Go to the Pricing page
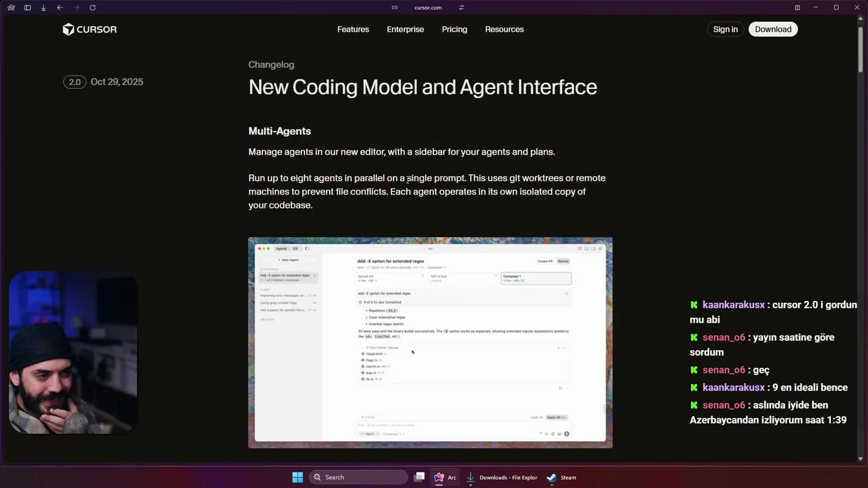This screenshot has height=488, width=868. pyautogui.click(x=454, y=29)
